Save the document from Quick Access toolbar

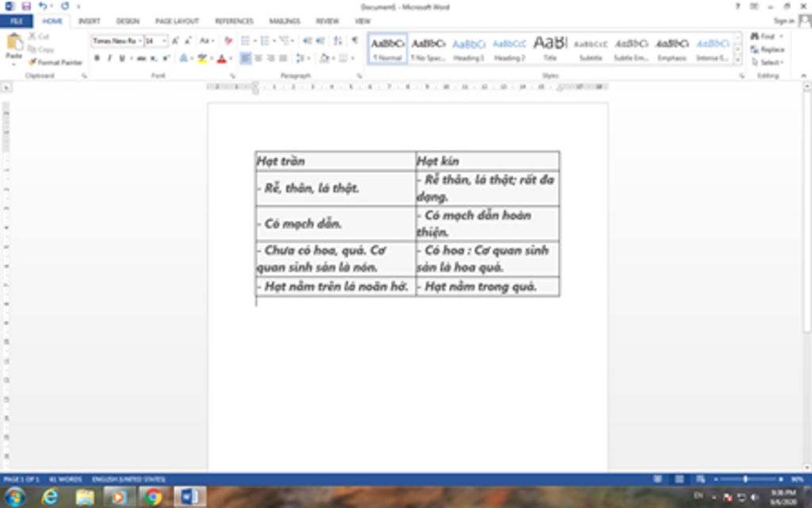pyautogui.click(x=25, y=6)
